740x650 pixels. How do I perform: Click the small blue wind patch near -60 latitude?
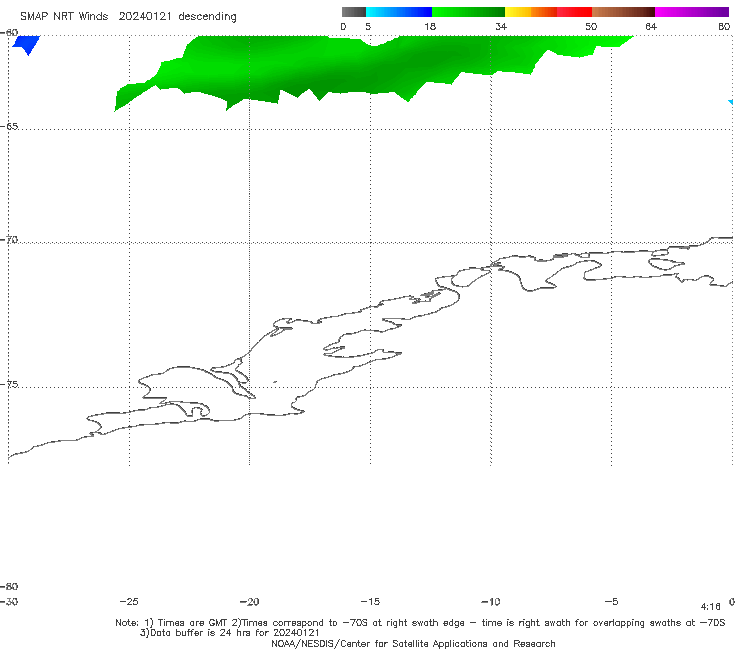click(x=26, y=44)
